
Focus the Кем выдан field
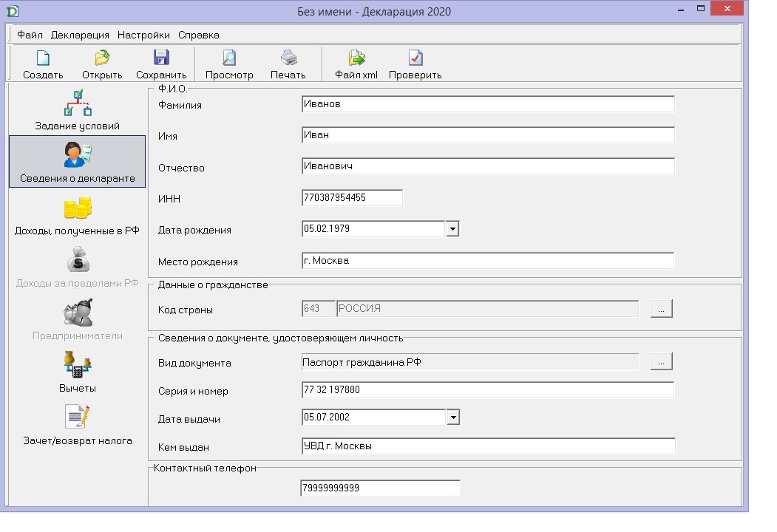[x=488, y=446]
